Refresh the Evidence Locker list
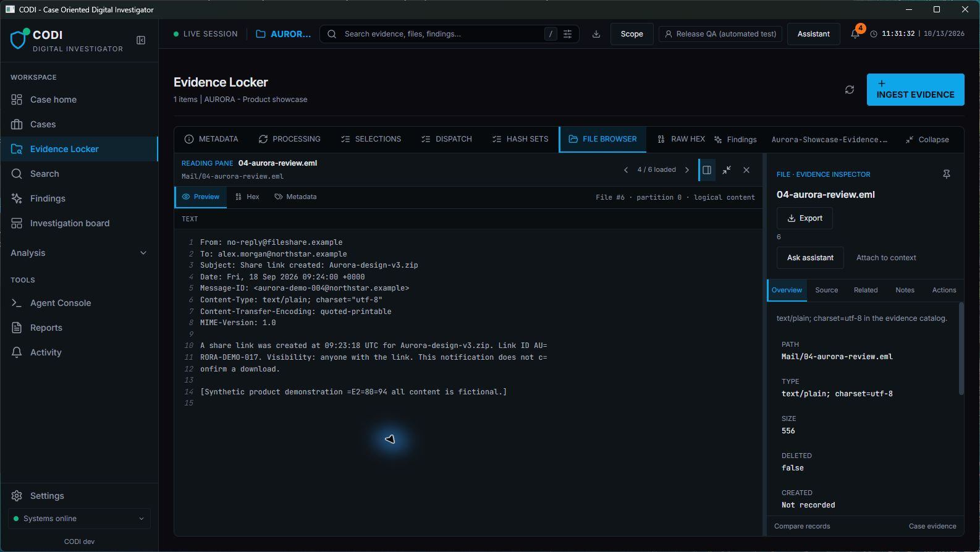The image size is (980, 552). (x=850, y=90)
